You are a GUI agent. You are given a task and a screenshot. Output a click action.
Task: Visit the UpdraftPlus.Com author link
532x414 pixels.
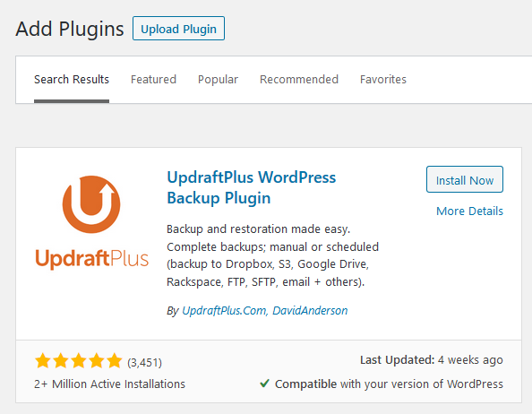click(224, 310)
